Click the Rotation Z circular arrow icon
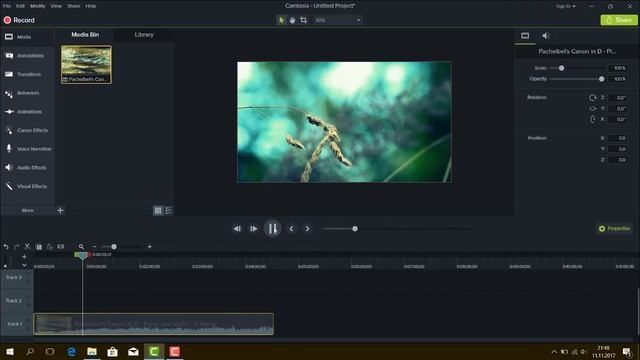Image resolution: width=640 pixels, height=360 pixels. point(592,98)
